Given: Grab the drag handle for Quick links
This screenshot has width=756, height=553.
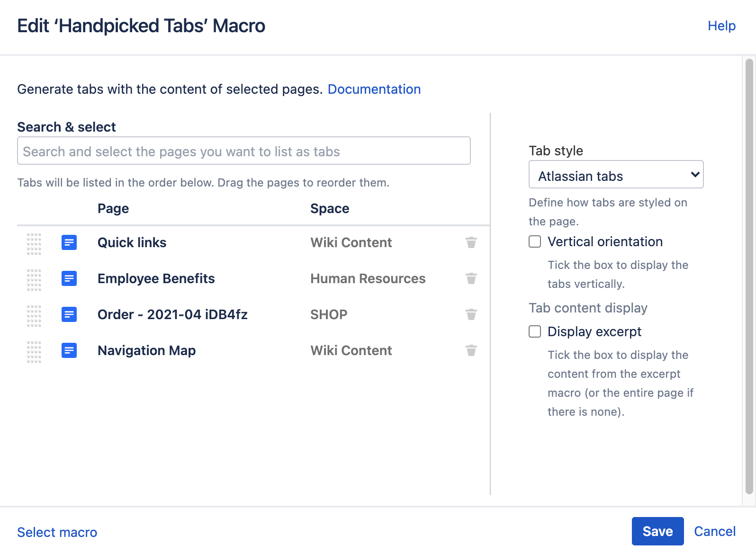Looking at the screenshot, I should 34,243.
